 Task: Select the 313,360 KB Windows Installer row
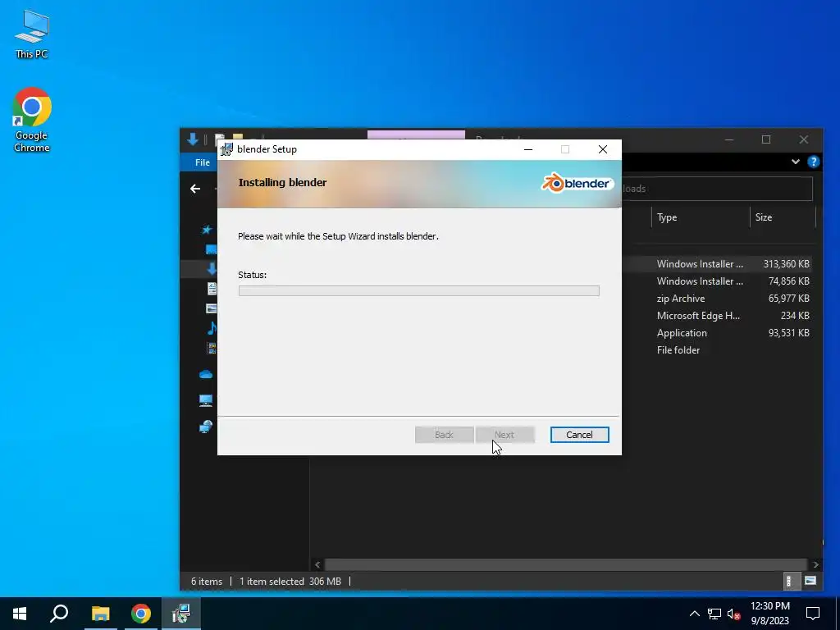click(717, 263)
